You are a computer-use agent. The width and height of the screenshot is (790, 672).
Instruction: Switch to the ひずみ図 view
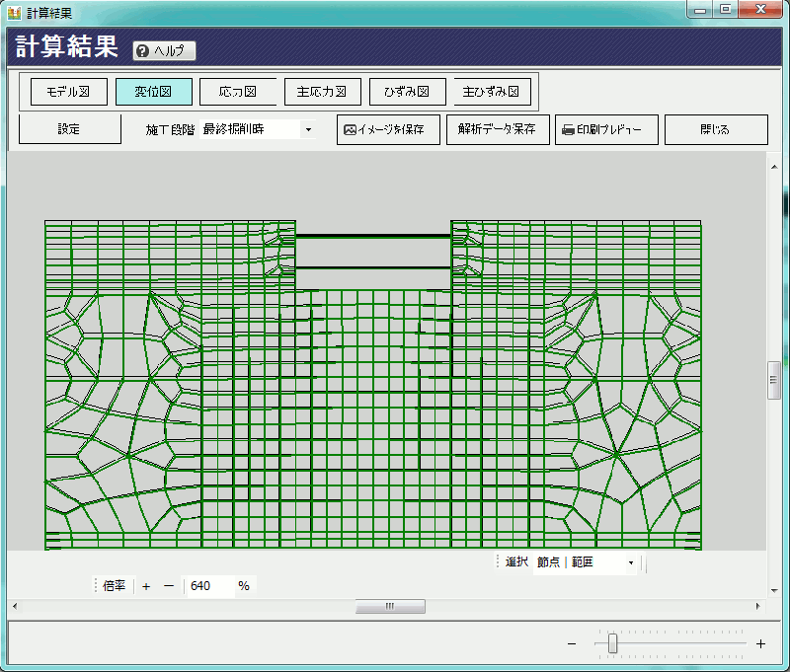(408, 92)
